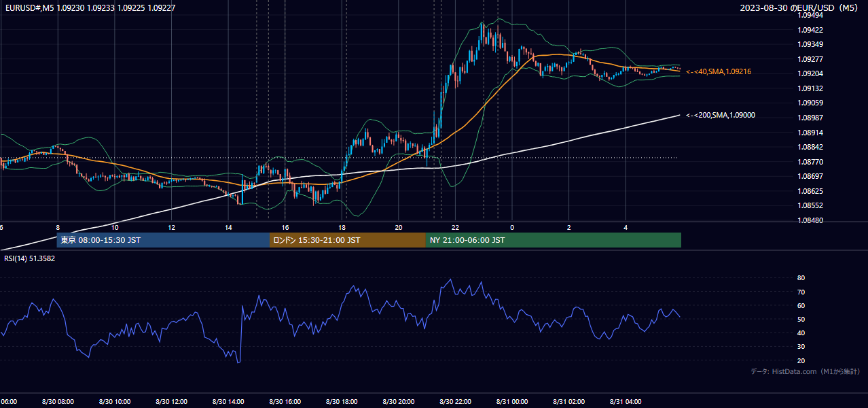868x408 pixels.
Task: Click the データ: HistData.com source credit
Action: point(805,371)
